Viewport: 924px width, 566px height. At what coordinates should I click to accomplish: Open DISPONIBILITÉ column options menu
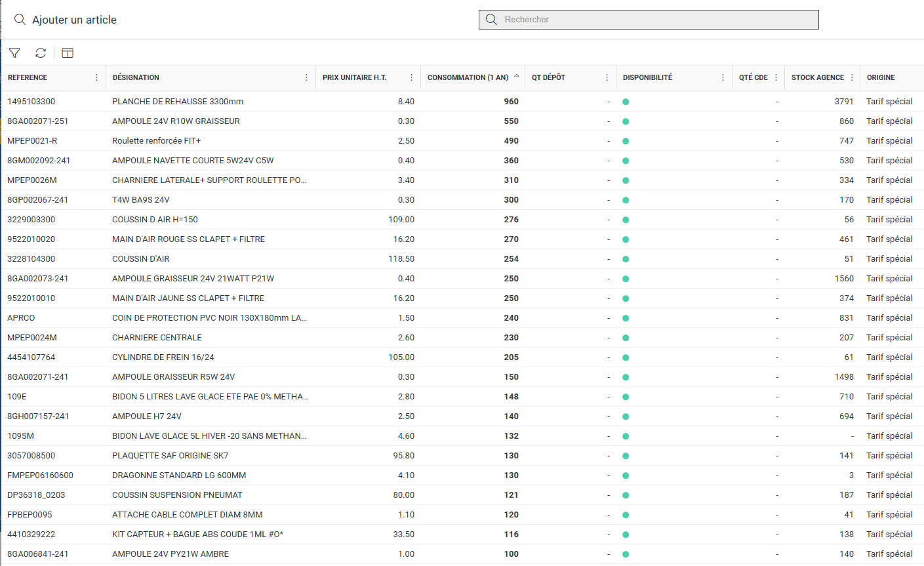[x=723, y=77]
